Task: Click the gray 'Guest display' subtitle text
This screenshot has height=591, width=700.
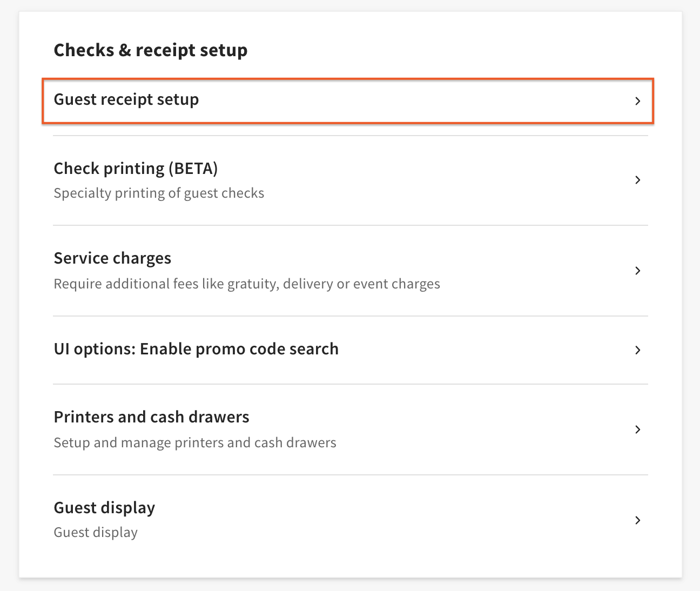Action: (96, 533)
